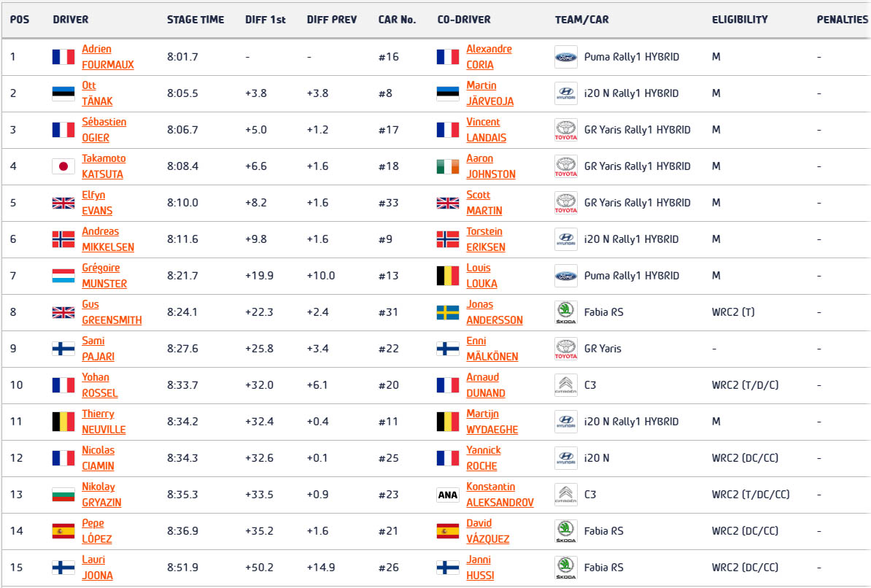The height and width of the screenshot is (588, 871).
Task: Sort by the STAGE TIME column header
Action: pos(196,20)
